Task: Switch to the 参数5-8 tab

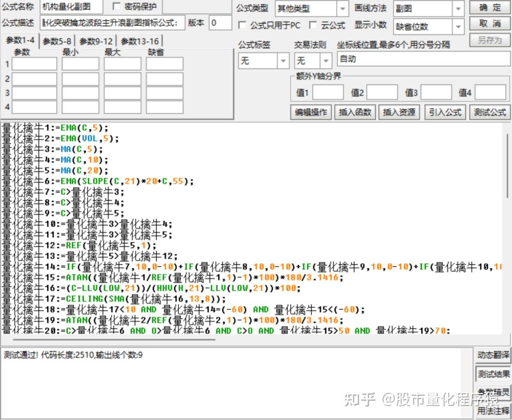Action: (x=57, y=41)
